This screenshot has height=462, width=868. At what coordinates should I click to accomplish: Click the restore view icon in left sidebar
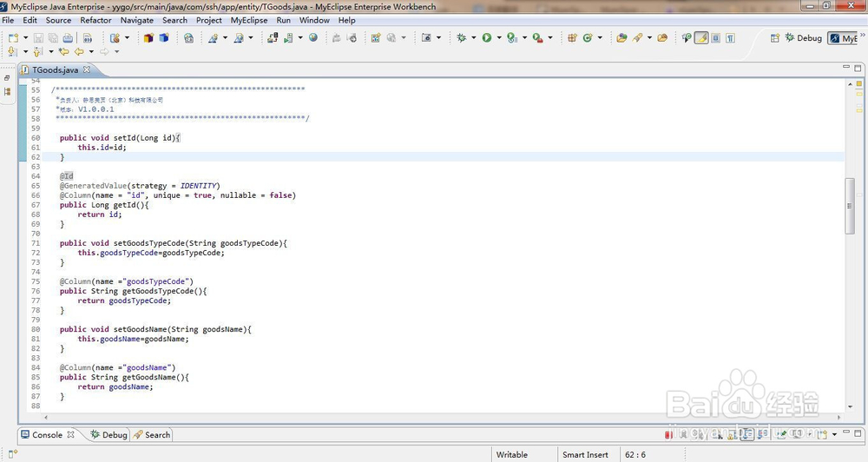coord(7,78)
